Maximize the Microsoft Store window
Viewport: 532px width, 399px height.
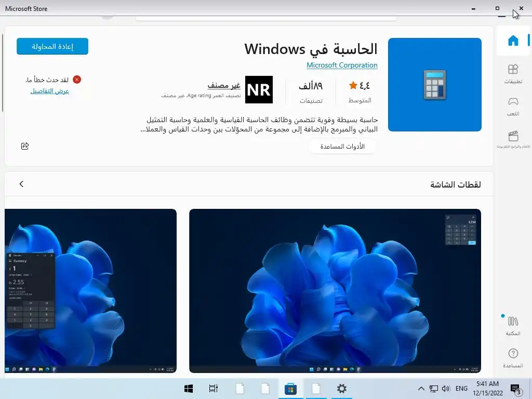pyautogui.click(x=497, y=8)
